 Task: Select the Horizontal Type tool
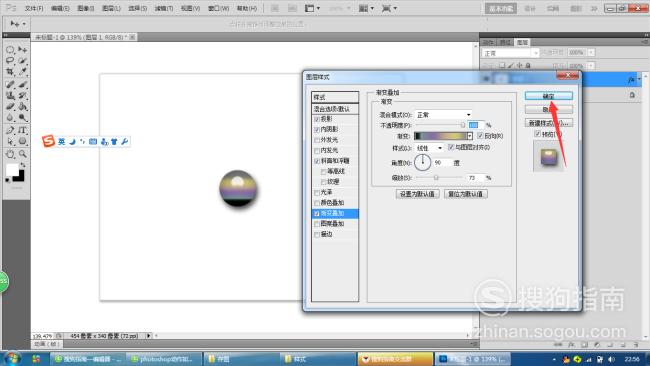22,130
